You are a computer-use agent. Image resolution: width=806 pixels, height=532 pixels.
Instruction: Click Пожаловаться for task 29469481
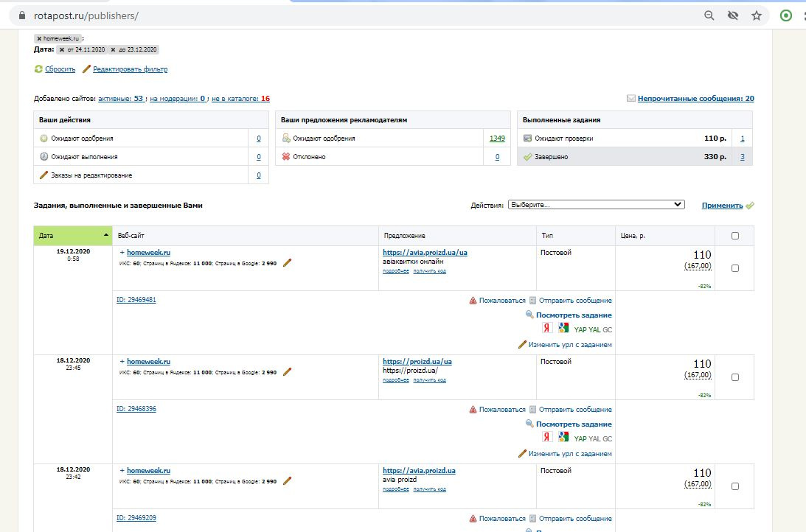point(502,301)
